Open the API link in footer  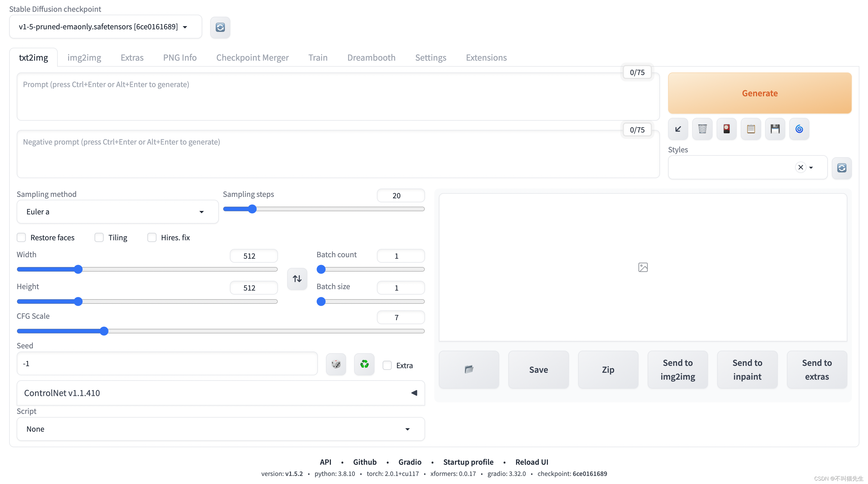325,462
